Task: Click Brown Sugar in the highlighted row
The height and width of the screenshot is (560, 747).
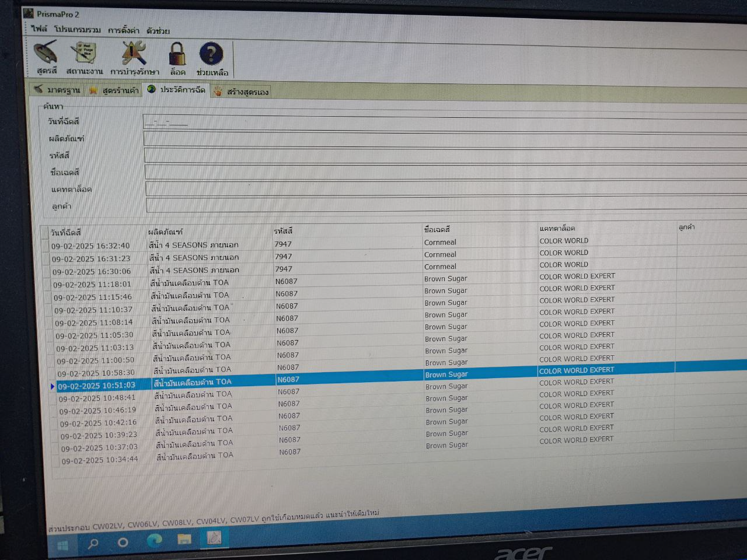Action: click(x=446, y=374)
